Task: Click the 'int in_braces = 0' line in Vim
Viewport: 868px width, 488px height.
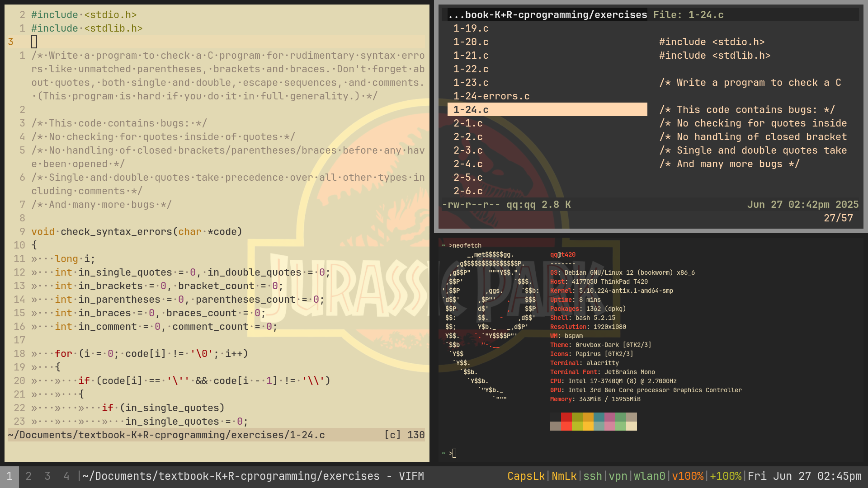Action: point(160,313)
